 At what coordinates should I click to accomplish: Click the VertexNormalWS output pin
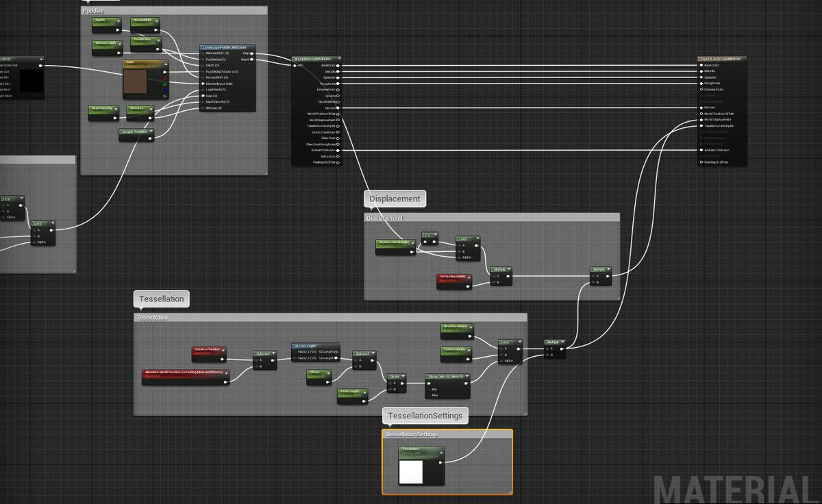click(x=468, y=286)
